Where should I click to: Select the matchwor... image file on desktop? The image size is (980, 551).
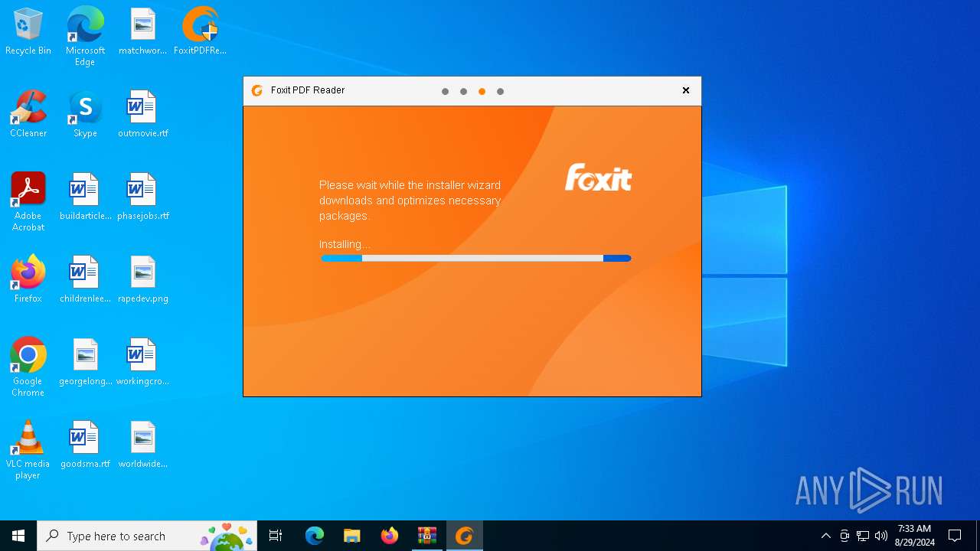tap(142, 32)
